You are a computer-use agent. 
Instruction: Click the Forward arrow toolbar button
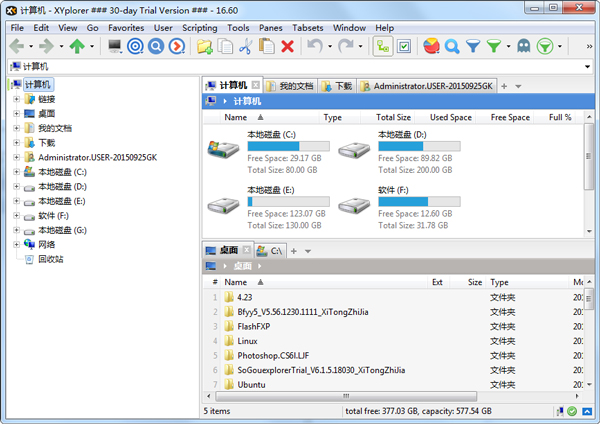[x=47, y=46]
